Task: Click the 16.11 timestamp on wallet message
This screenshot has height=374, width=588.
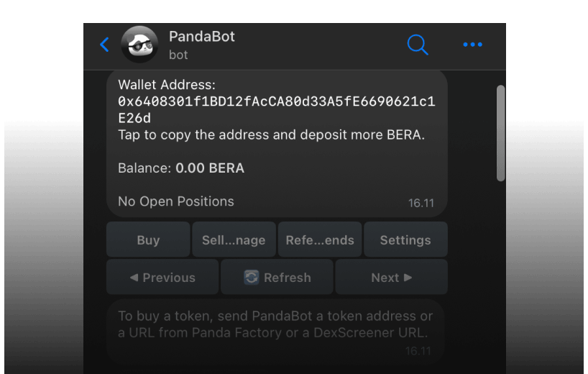Action: [x=421, y=203]
